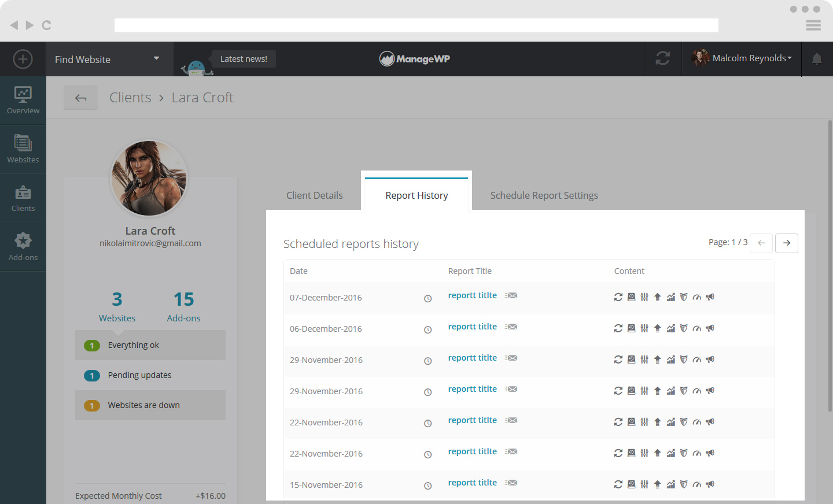
Task: Click the security shield icon in 07-December-2016 row
Action: [684, 297]
